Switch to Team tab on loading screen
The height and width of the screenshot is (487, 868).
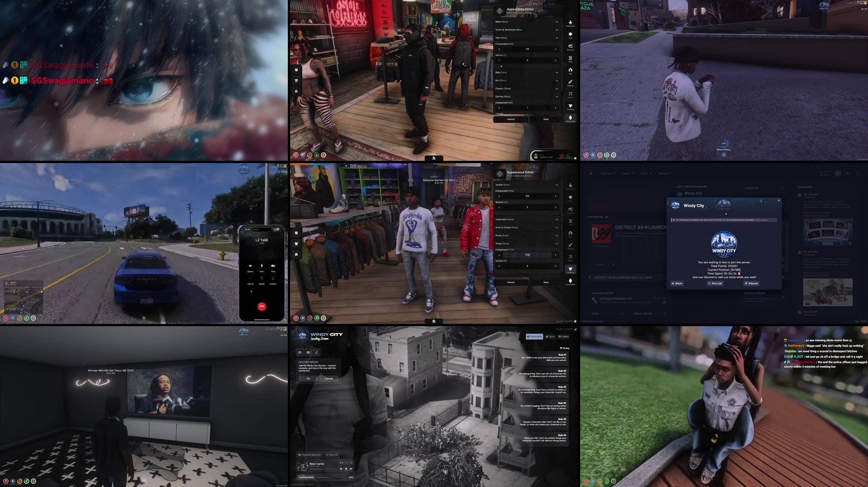pos(550,337)
